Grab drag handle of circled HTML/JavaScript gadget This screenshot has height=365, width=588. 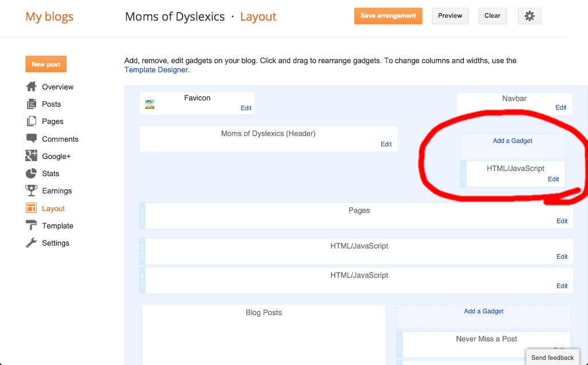(x=463, y=174)
